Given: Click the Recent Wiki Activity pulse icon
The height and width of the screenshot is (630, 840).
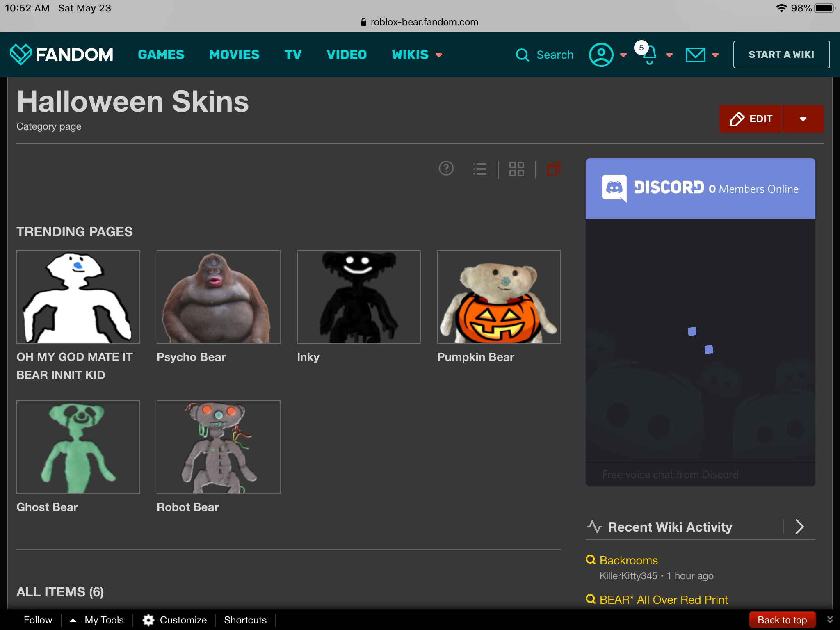Looking at the screenshot, I should tap(594, 527).
